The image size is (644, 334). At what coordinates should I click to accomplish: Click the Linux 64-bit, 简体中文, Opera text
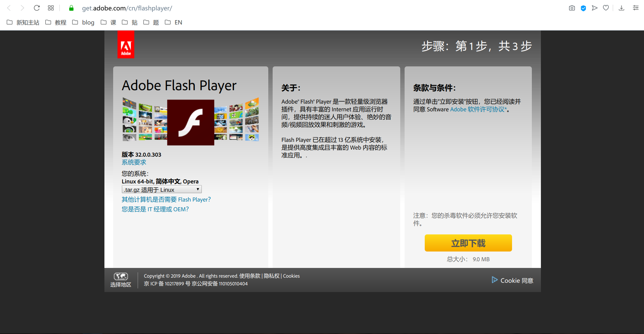click(160, 181)
